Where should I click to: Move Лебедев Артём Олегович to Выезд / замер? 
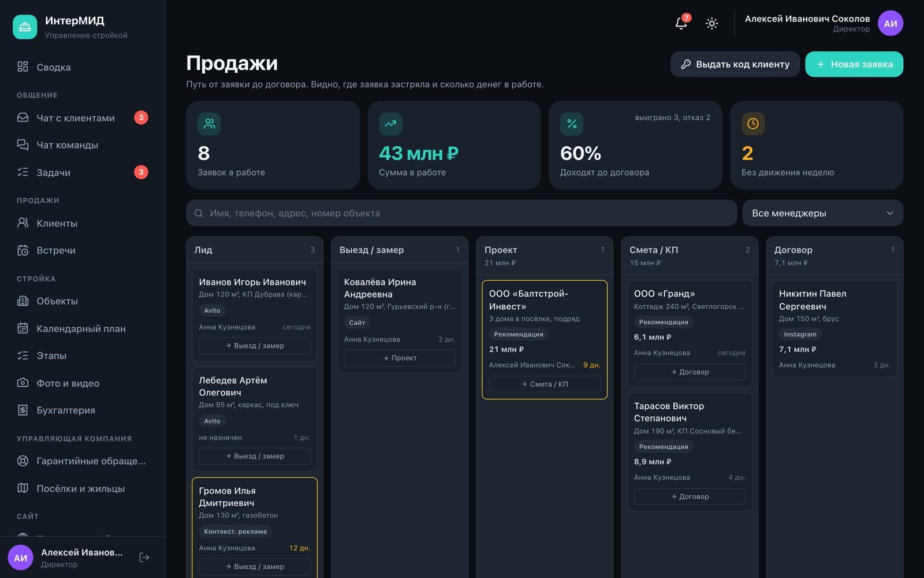[x=255, y=456]
